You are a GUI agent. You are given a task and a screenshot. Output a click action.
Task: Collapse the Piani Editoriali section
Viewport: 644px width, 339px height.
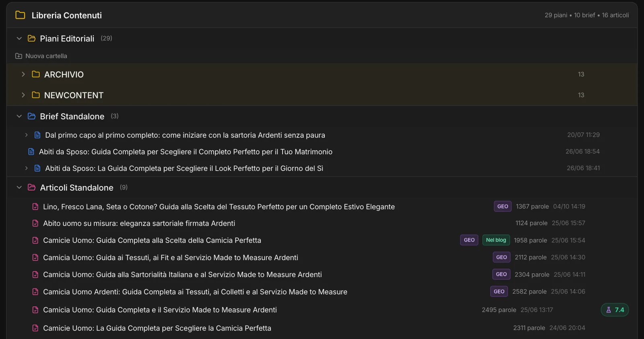click(x=19, y=39)
